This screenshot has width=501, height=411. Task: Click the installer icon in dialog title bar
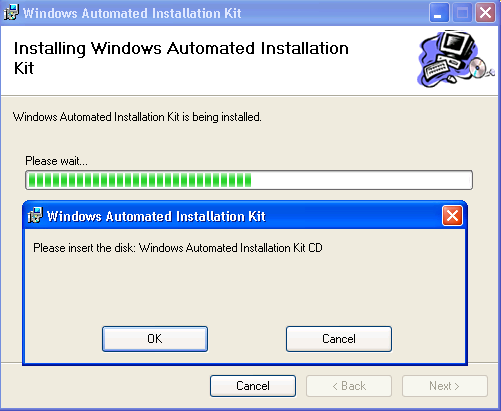tap(35, 215)
